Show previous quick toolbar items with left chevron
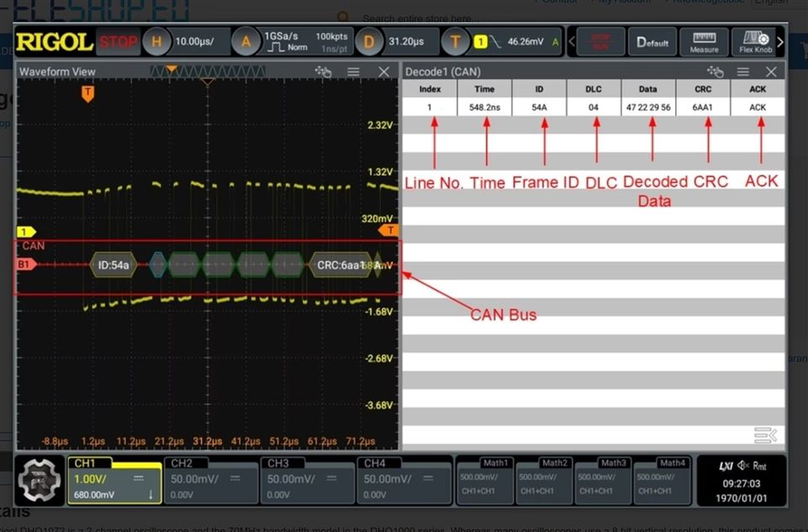 (571, 42)
